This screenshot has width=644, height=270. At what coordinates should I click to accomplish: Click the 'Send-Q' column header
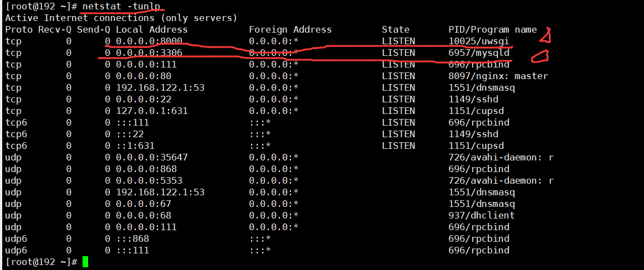pos(94,30)
